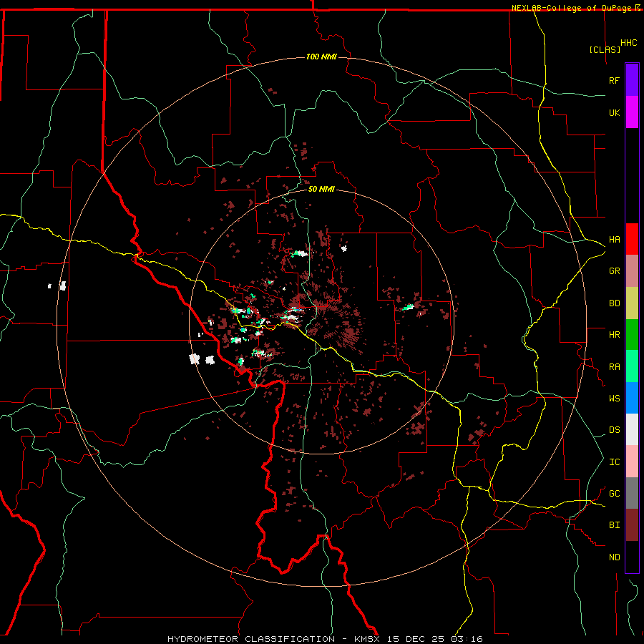Click the RF purple legend swatch
Screen dimensions: 644x644
point(632,80)
